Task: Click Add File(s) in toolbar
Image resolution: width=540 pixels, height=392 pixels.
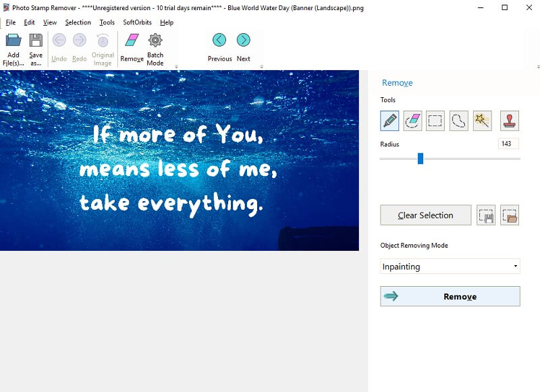Action: (x=13, y=49)
